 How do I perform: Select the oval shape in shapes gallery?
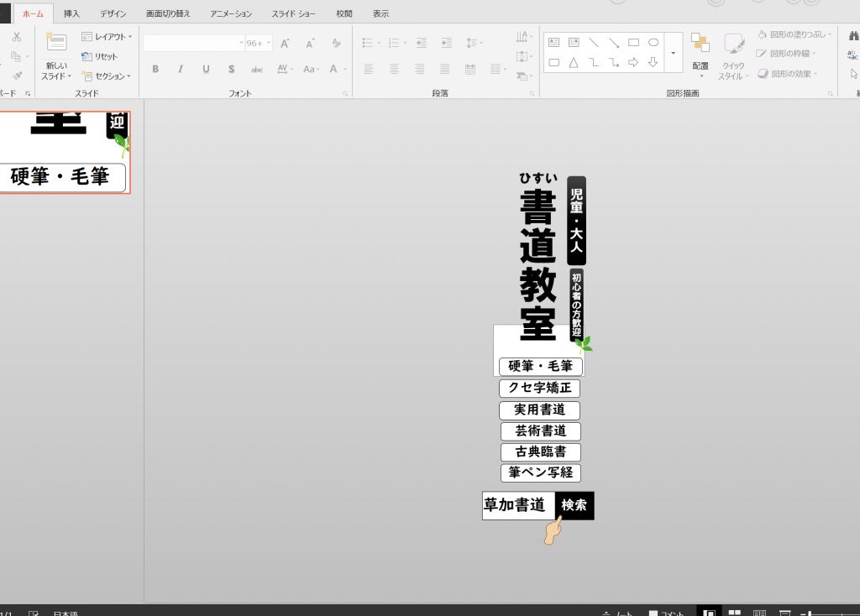653,42
